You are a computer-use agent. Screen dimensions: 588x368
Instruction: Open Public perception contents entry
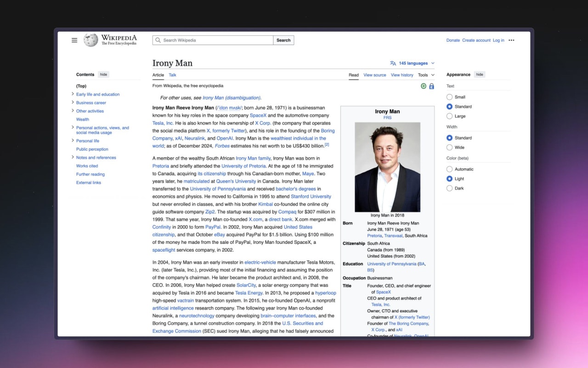[x=92, y=149]
